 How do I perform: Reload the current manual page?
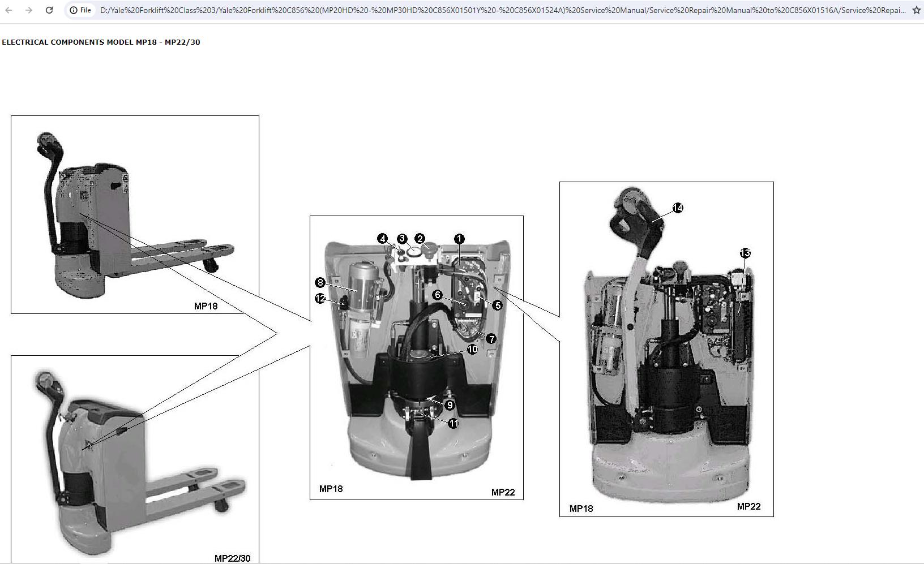(x=49, y=10)
